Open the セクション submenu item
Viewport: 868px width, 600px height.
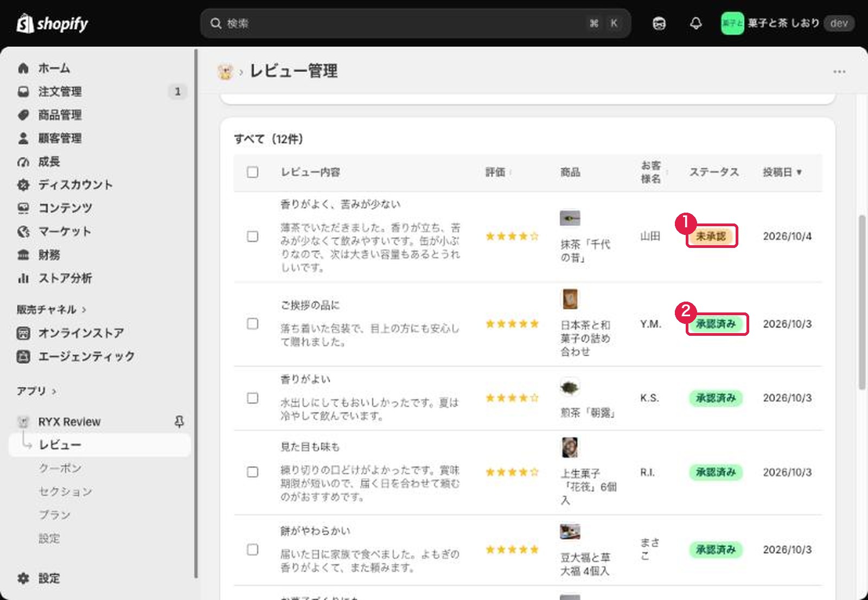pos(65,492)
